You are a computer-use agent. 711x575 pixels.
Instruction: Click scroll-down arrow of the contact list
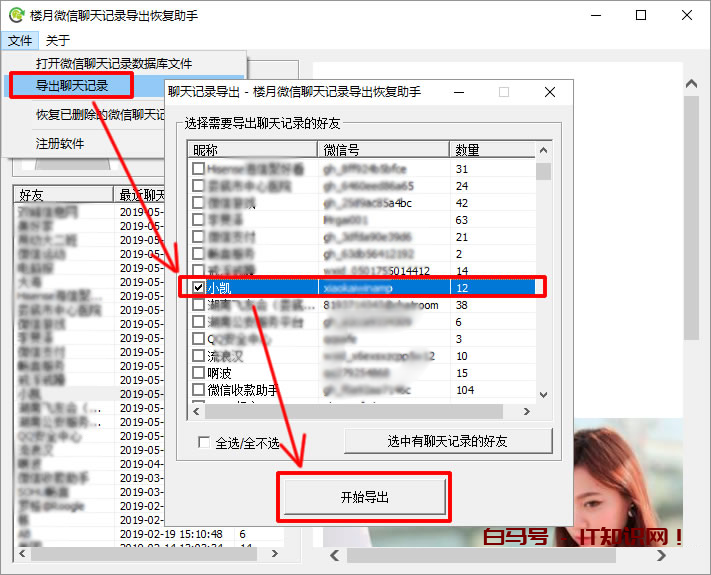click(543, 392)
